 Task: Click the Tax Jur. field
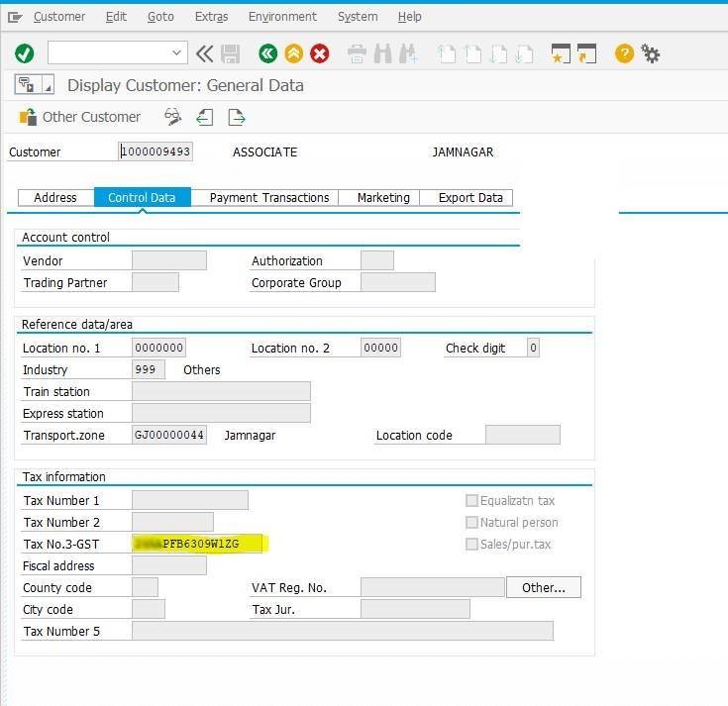415,609
